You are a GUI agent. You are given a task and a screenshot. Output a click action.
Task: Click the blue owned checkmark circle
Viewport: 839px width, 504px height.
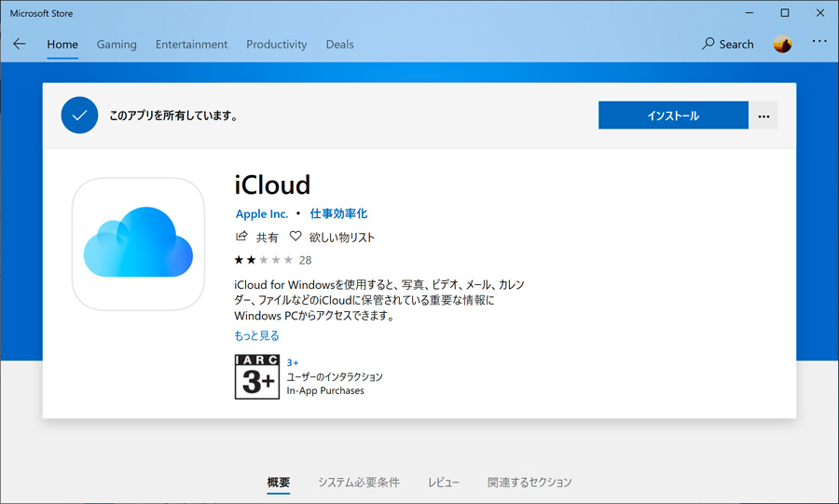point(79,116)
